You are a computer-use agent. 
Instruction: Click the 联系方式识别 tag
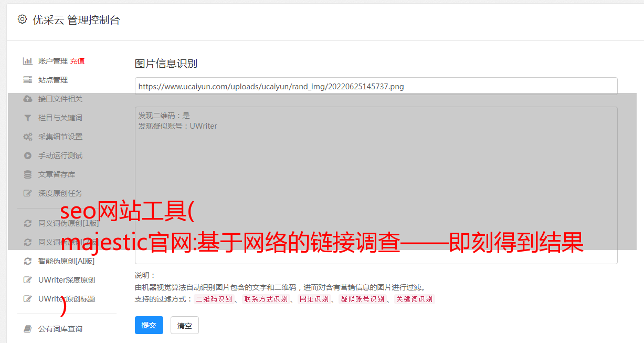[x=266, y=299]
